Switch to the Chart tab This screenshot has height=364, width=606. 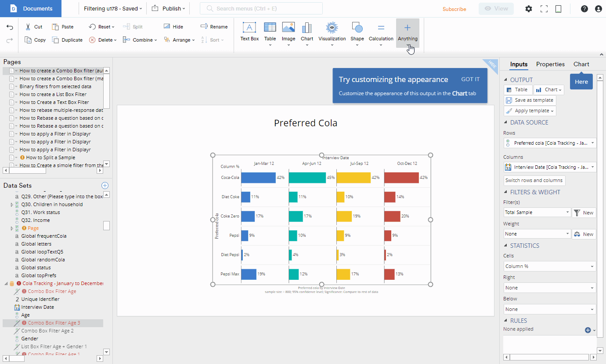[581, 64]
